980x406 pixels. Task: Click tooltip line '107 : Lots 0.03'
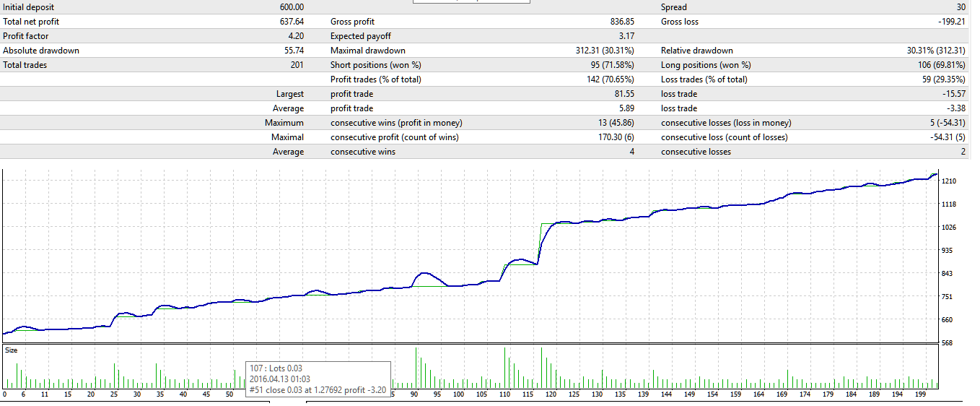[x=277, y=368]
